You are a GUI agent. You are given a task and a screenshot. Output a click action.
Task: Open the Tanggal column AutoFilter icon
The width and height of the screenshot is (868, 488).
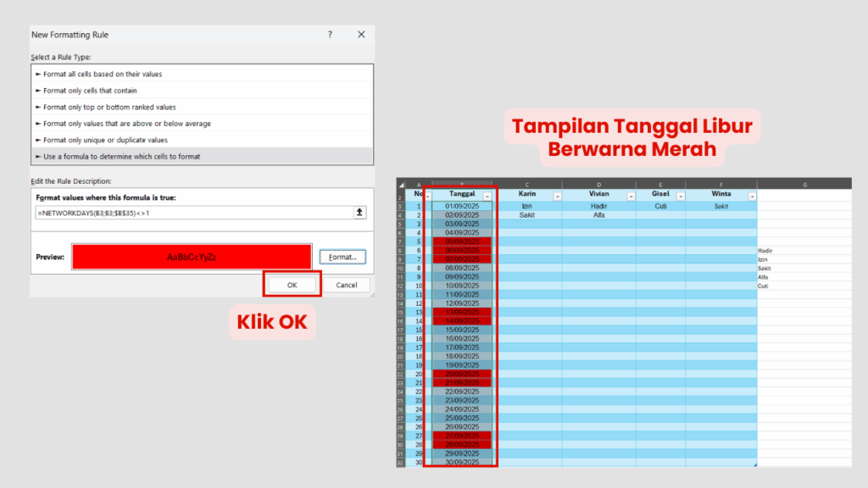(x=487, y=194)
